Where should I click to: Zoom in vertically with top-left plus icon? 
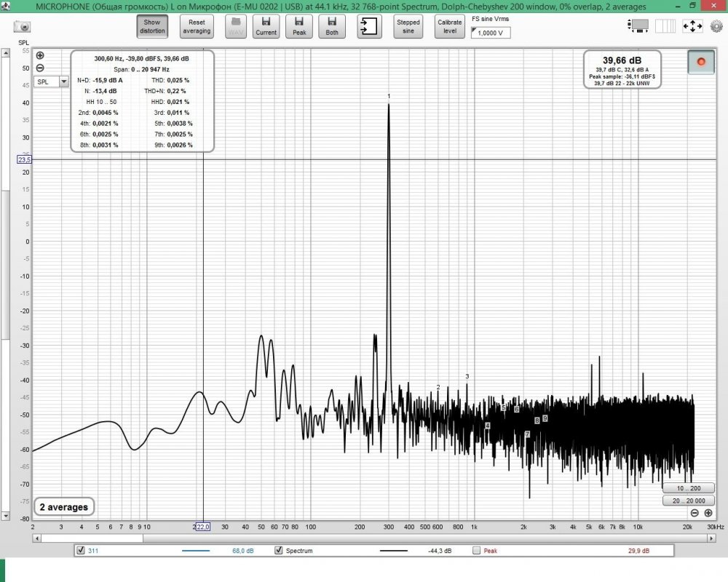(x=40, y=55)
